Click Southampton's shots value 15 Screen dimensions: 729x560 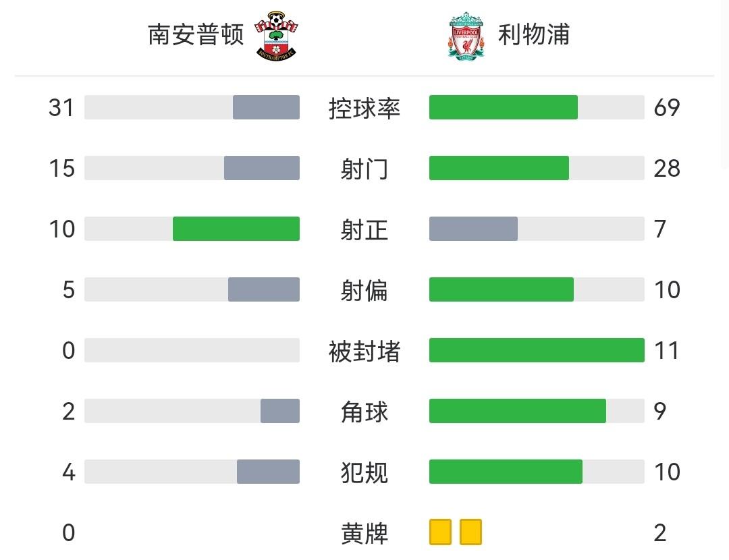click(61, 169)
